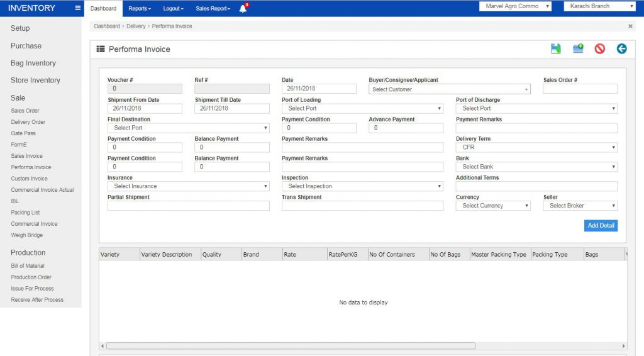Click the Delivery breadcrumb link
Viewport: 644px width, 356px height.
pyautogui.click(x=136, y=26)
